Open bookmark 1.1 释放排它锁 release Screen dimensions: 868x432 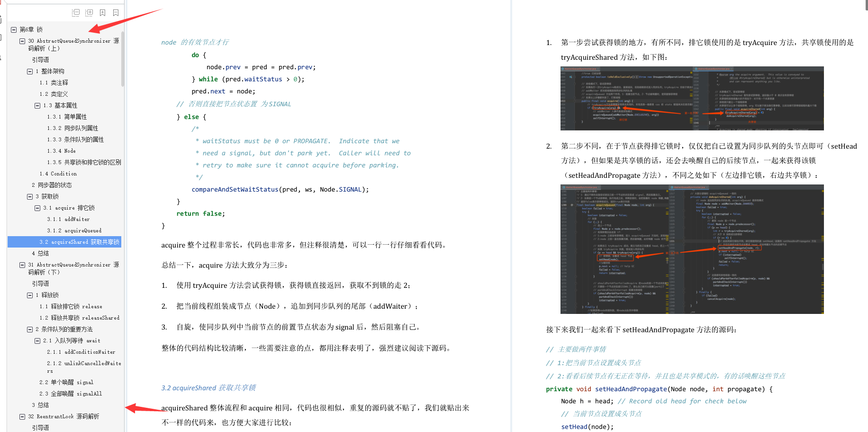[x=71, y=306]
